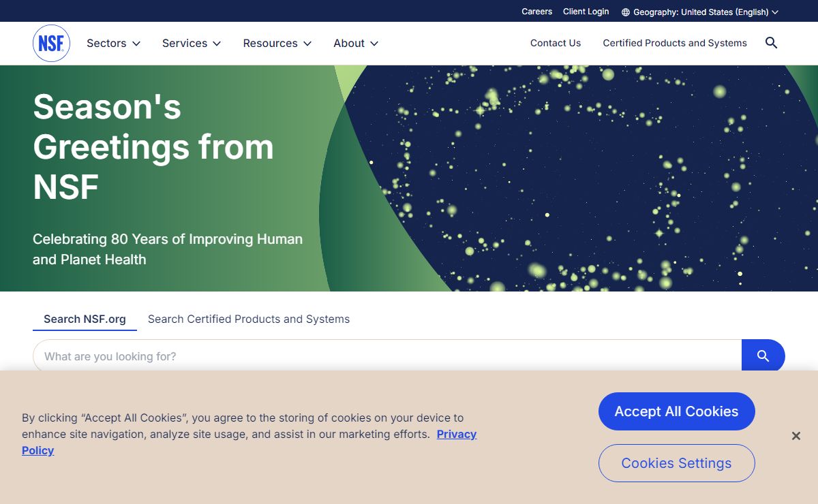Image resolution: width=818 pixels, height=504 pixels.
Task: Accept All Cookies
Action: click(677, 411)
